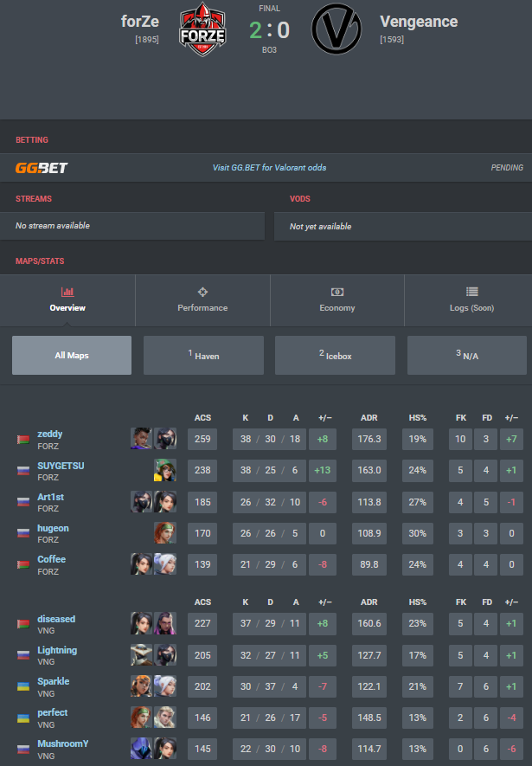This screenshot has height=766, width=532.
Task: Click the Belarus flag beside zeddy
Action: click(x=23, y=440)
